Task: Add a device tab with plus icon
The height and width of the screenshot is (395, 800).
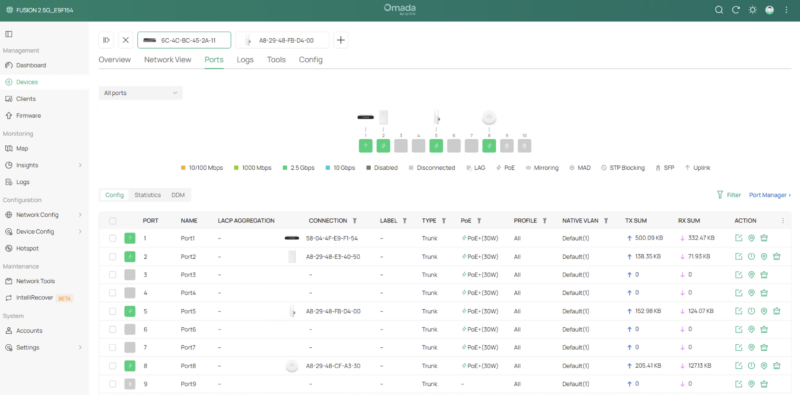Action: tap(341, 40)
